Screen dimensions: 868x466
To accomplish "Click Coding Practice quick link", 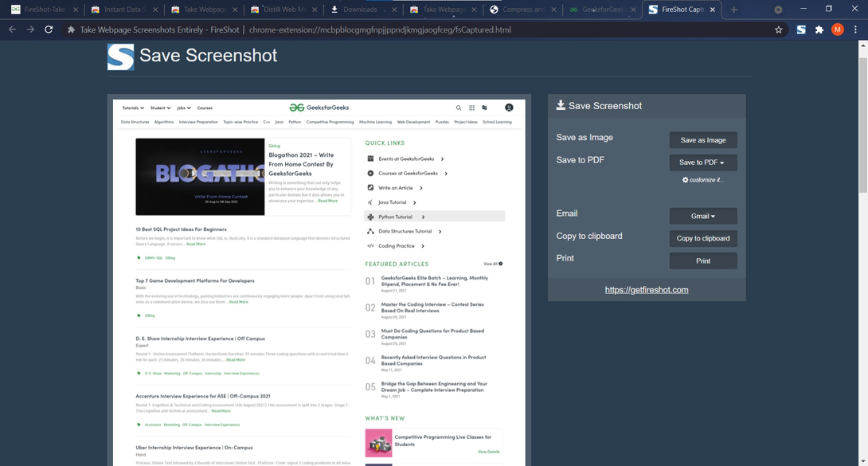I will pos(396,245).
